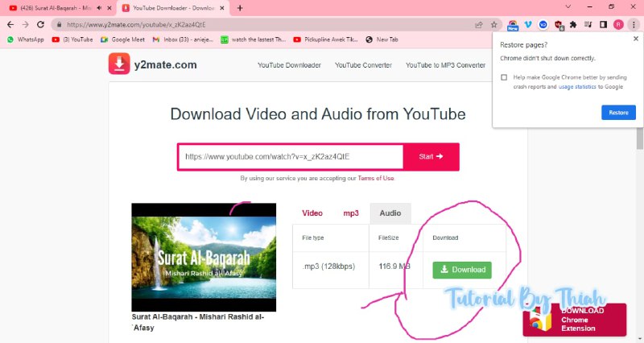
Task: Open the pink R profile avatar
Action: (618, 25)
